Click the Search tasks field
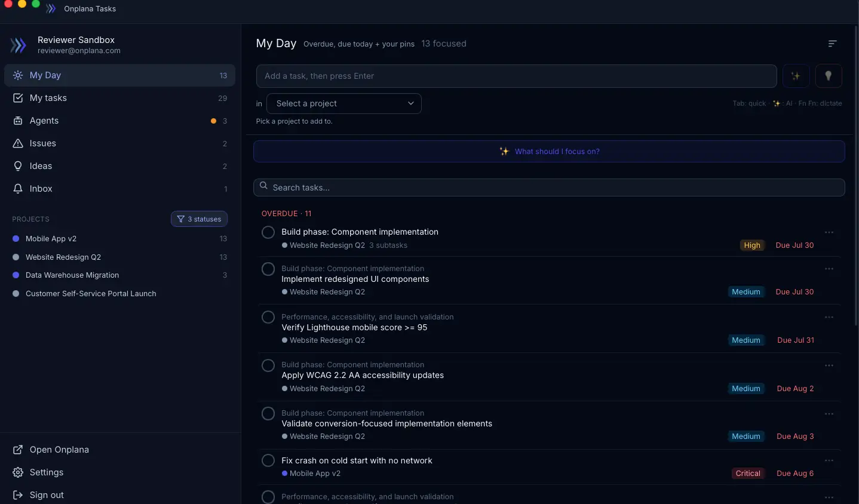This screenshot has height=504, width=859. point(549,188)
